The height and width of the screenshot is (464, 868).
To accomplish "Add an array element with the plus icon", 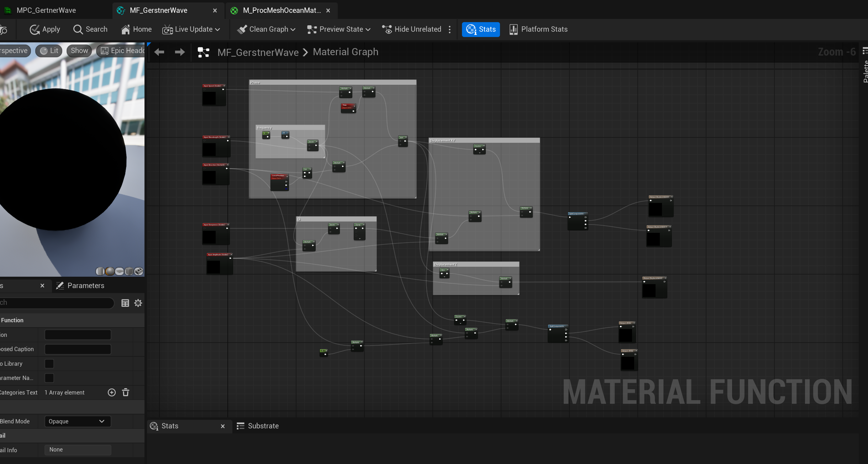I will pos(112,392).
